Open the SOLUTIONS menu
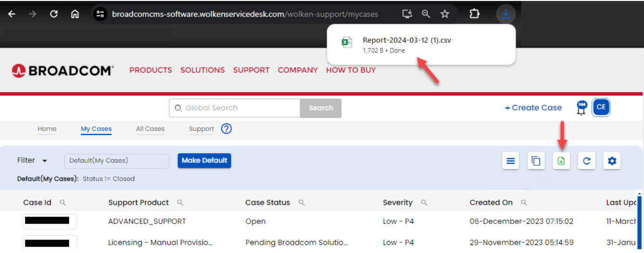Viewport: 644px width, 253px height. pyautogui.click(x=202, y=70)
